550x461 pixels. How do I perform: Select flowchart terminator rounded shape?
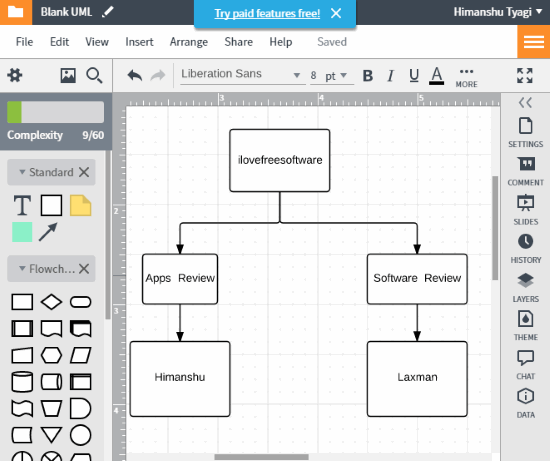(x=81, y=302)
